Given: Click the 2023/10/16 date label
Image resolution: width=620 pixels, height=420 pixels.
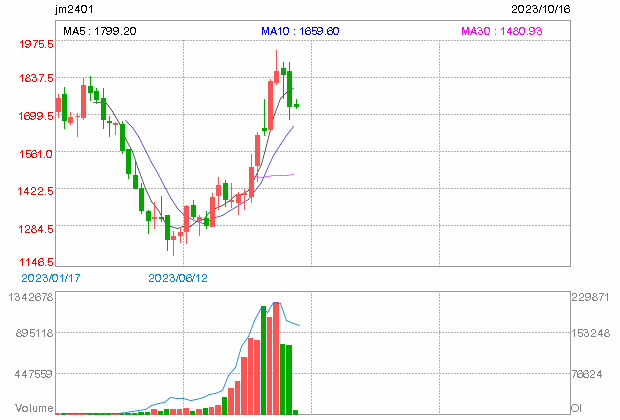Looking at the screenshot, I should (x=541, y=9).
